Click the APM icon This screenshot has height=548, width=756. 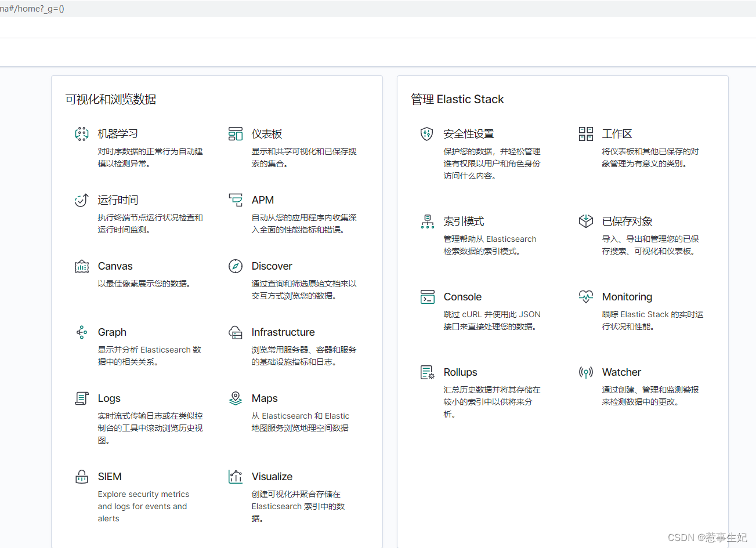236,200
